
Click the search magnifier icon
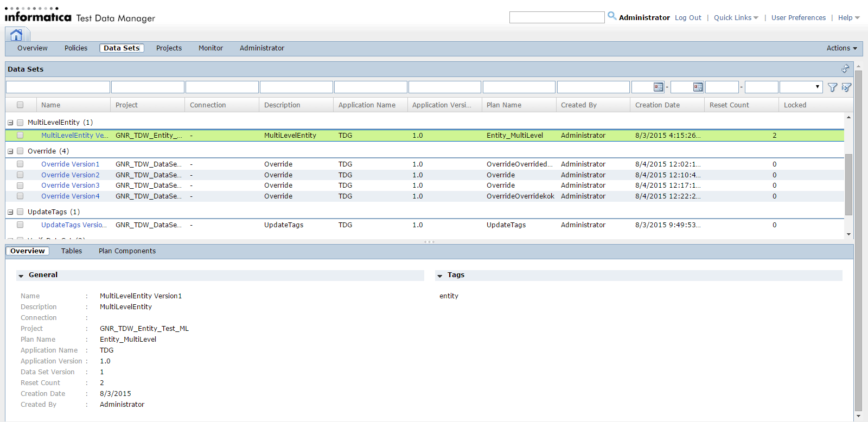tap(612, 16)
